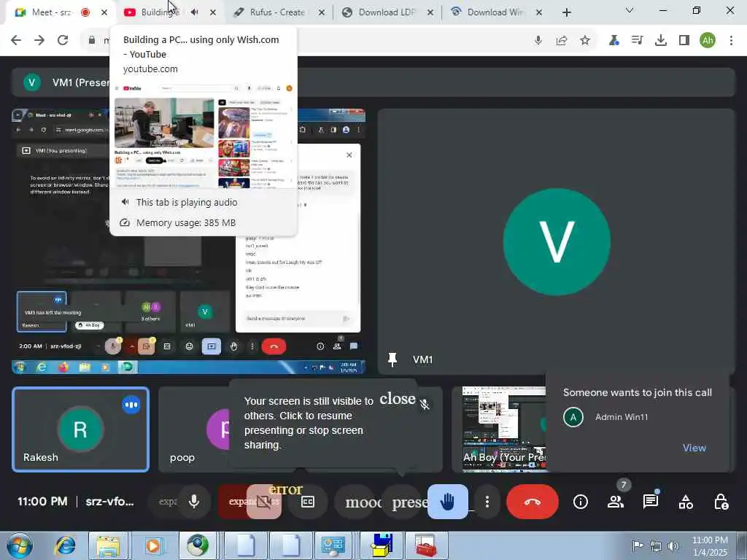Image resolution: width=747 pixels, height=560 pixels.
Task: Bookmark this page with the star
Action: coord(585,41)
